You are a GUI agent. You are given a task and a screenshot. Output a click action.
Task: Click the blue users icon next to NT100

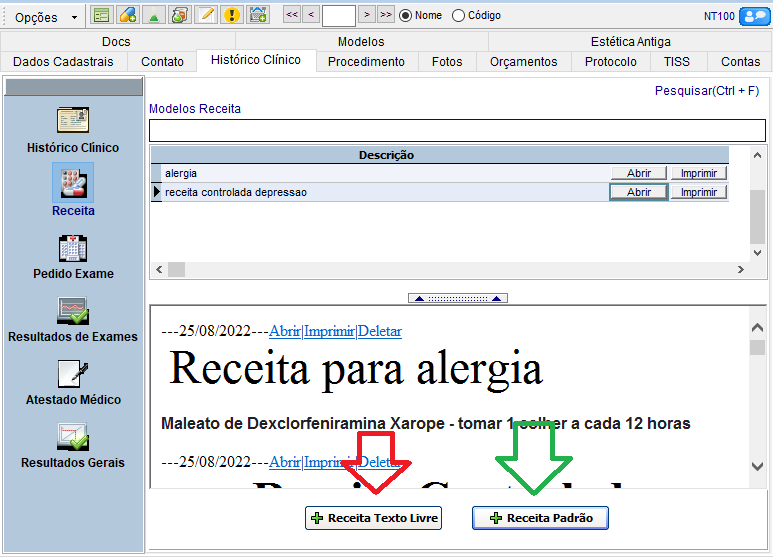click(x=753, y=15)
